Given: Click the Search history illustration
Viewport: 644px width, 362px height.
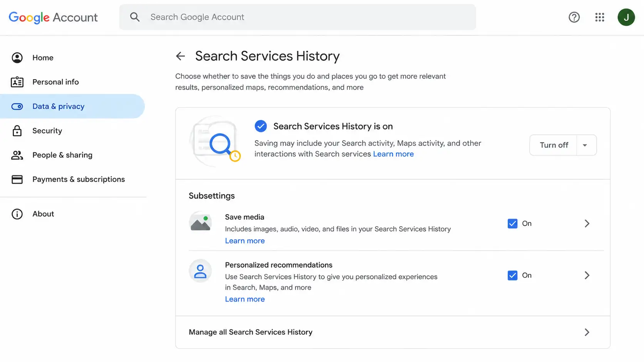Looking at the screenshot, I should 215,141.
